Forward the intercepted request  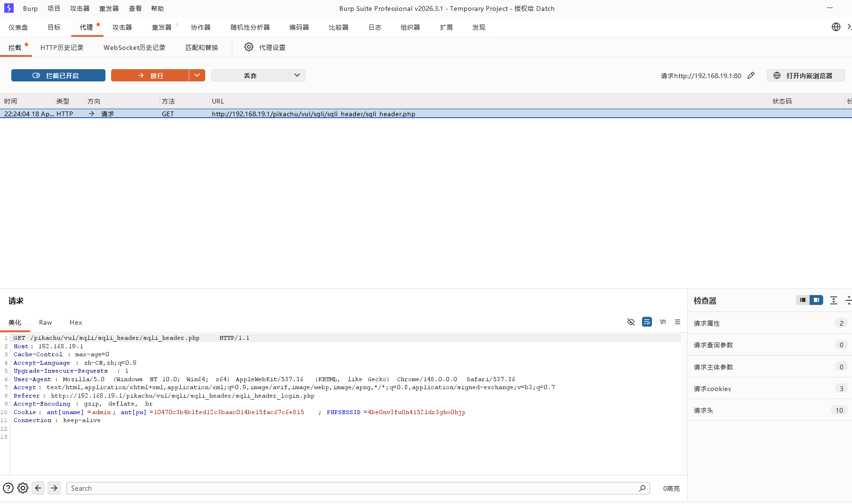point(150,75)
